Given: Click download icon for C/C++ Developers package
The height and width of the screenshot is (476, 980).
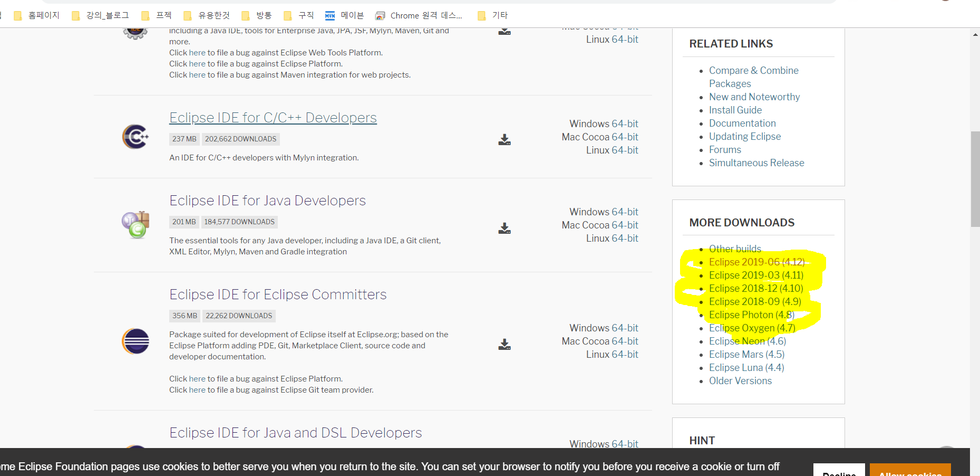Looking at the screenshot, I should point(504,140).
